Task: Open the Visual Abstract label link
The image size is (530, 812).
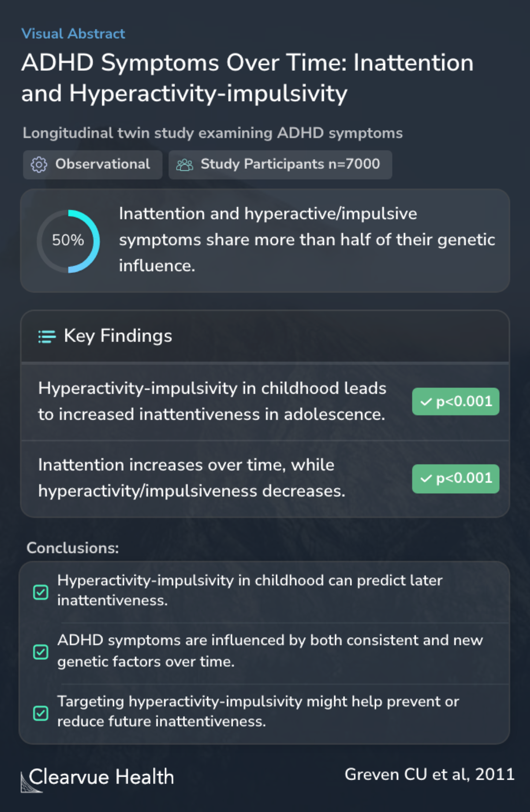Action: [73, 33]
